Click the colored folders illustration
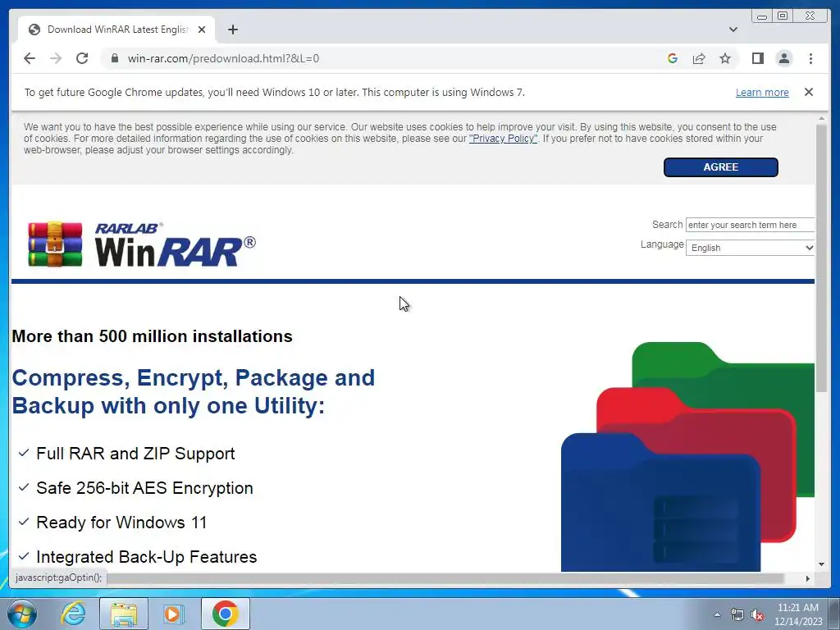This screenshot has width=840, height=630. coord(688,456)
